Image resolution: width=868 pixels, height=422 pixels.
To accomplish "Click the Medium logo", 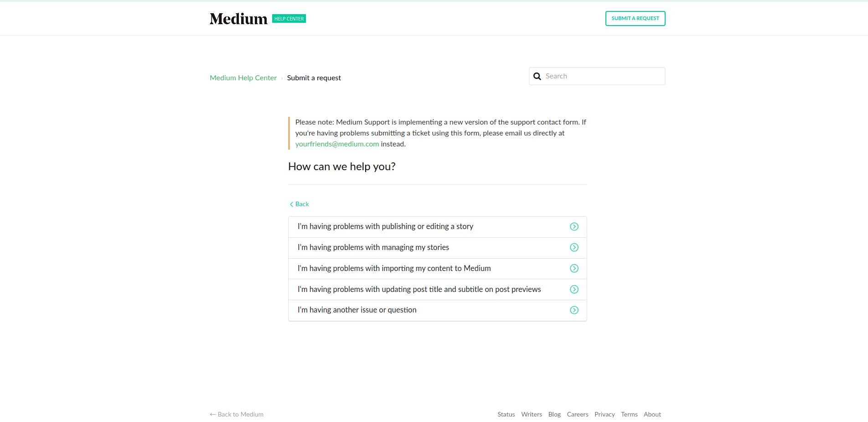I will tap(238, 19).
